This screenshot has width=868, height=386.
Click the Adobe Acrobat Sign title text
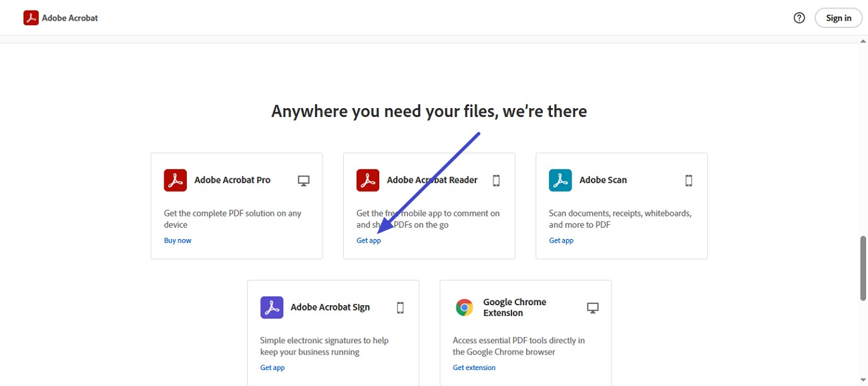(330, 308)
